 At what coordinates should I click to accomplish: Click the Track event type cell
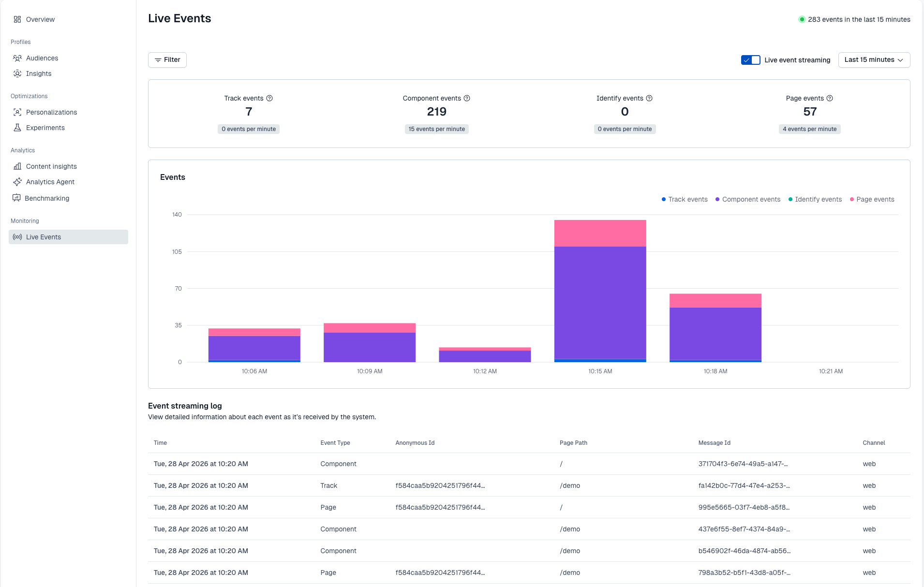pyautogui.click(x=329, y=485)
